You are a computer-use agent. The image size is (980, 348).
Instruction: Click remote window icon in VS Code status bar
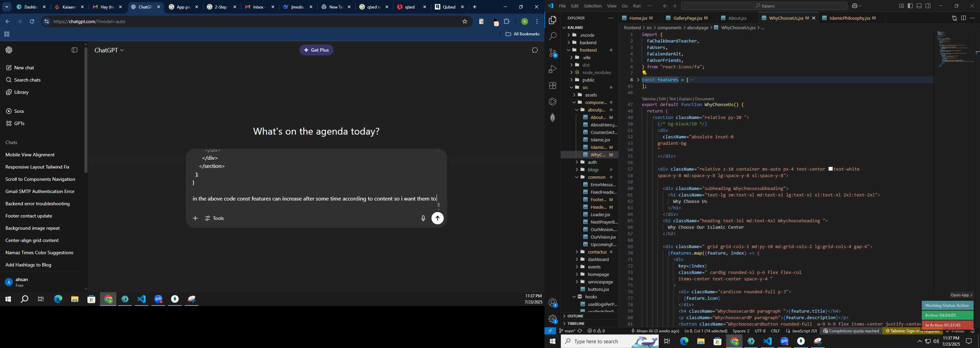550,331
